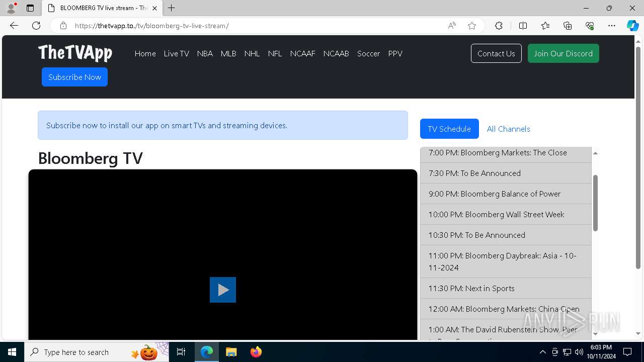Open a new browser tab
This screenshot has height=362, width=644.
tap(172, 8)
